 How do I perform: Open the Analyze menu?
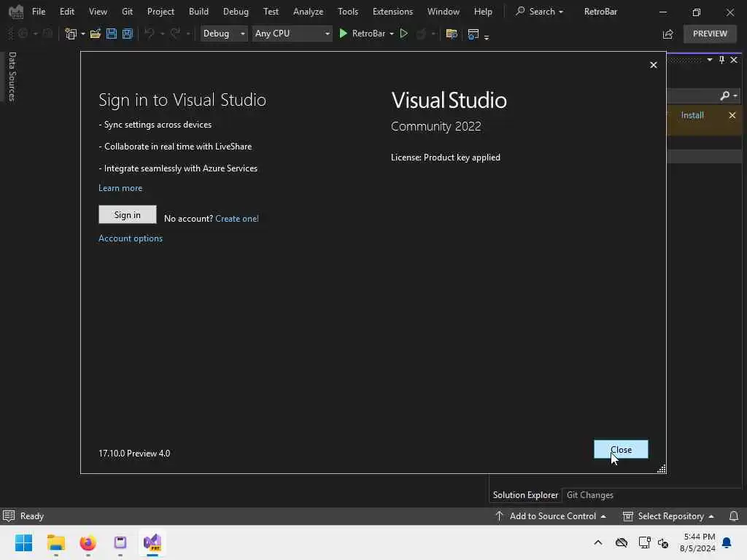click(x=309, y=12)
